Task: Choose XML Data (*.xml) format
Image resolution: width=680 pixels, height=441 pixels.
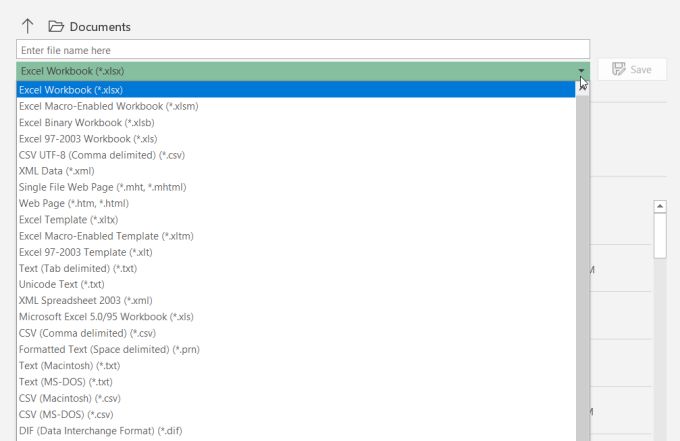Action: pyautogui.click(x=296, y=171)
